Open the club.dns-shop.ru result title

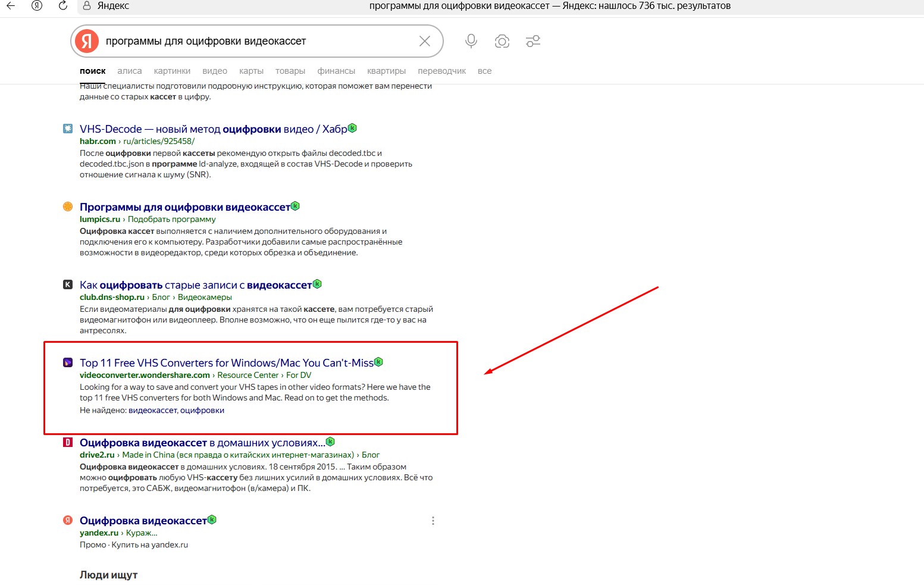click(x=196, y=285)
